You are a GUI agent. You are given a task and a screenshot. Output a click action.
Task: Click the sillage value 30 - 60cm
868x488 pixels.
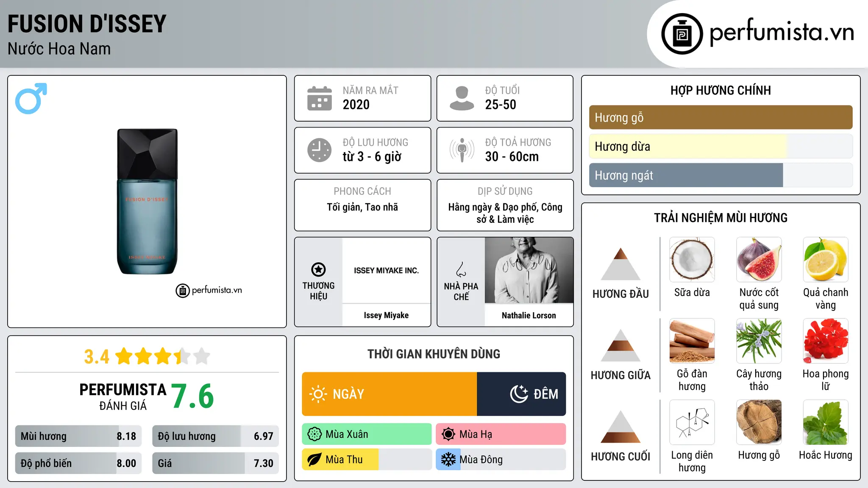(x=512, y=157)
